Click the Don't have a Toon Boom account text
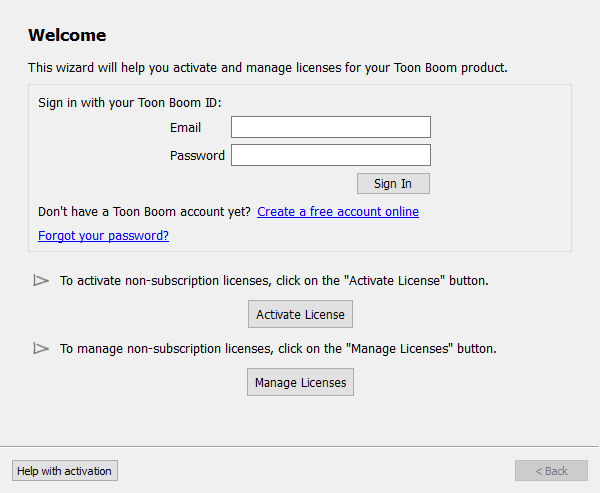This screenshot has width=600, height=493. point(144,212)
